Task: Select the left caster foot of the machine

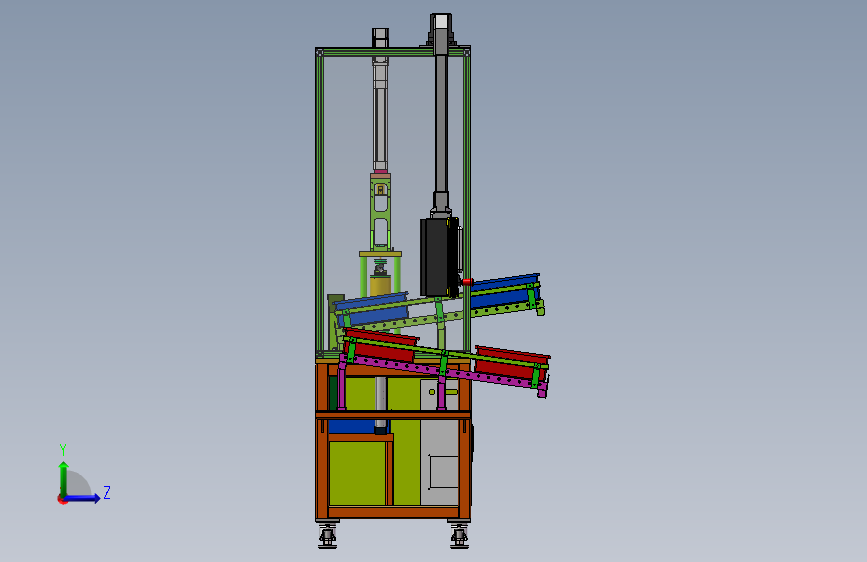Action: pos(327,536)
